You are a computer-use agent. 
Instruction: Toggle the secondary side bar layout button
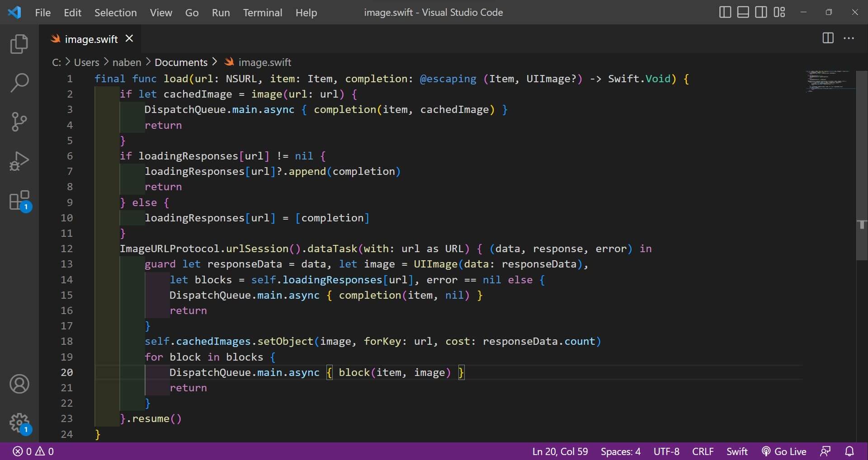[761, 12]
